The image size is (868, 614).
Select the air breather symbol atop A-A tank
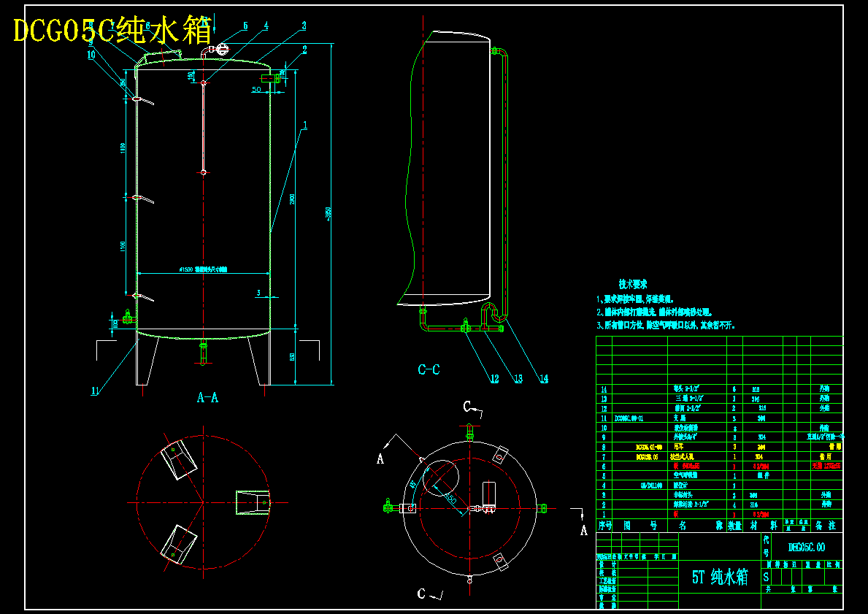tap(221, 49)
